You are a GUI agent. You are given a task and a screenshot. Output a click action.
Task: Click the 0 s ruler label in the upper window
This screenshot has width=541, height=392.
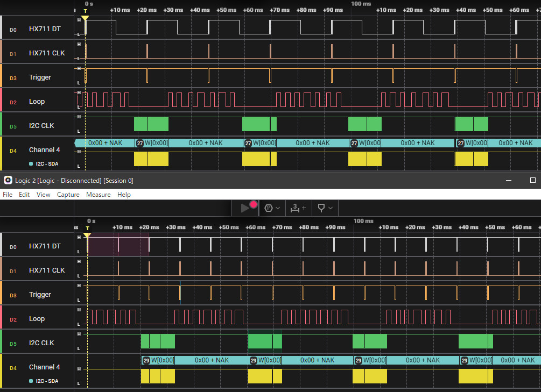(89, 4)
